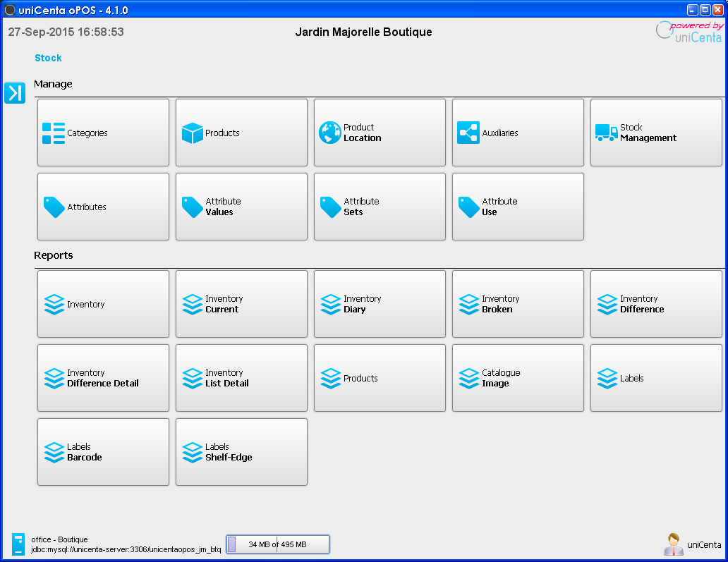The width and height of the screenshot is (728, 562).
Task: Click the "Attribute Values" label text
Action: [223, 207]
